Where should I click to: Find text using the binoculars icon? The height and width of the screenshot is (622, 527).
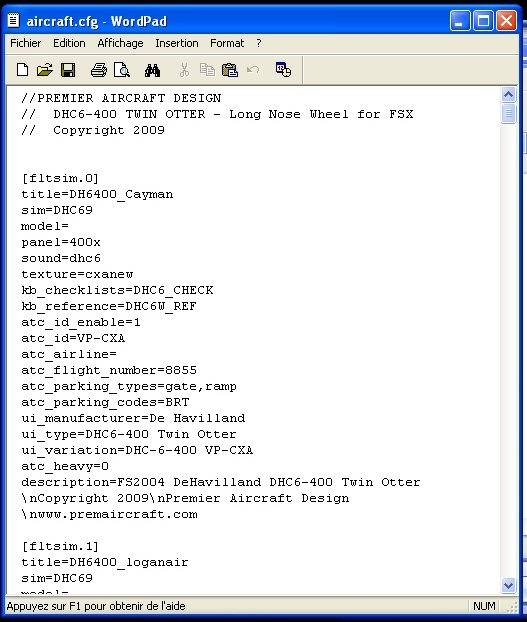pyautogui.click(x=152, y=70)
